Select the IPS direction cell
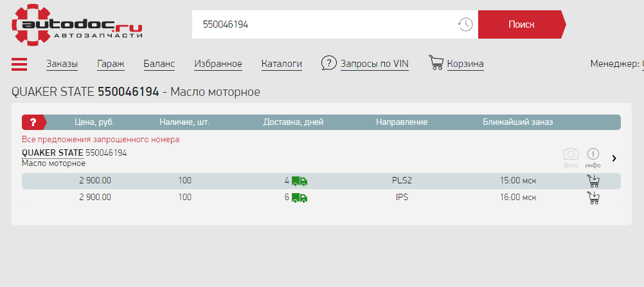 [x=402, y=198]
